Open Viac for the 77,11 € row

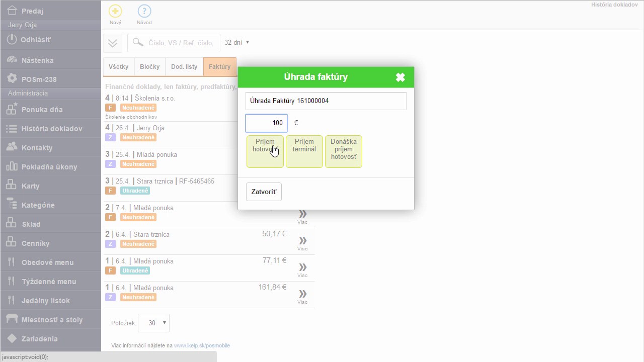click(302, 269)
